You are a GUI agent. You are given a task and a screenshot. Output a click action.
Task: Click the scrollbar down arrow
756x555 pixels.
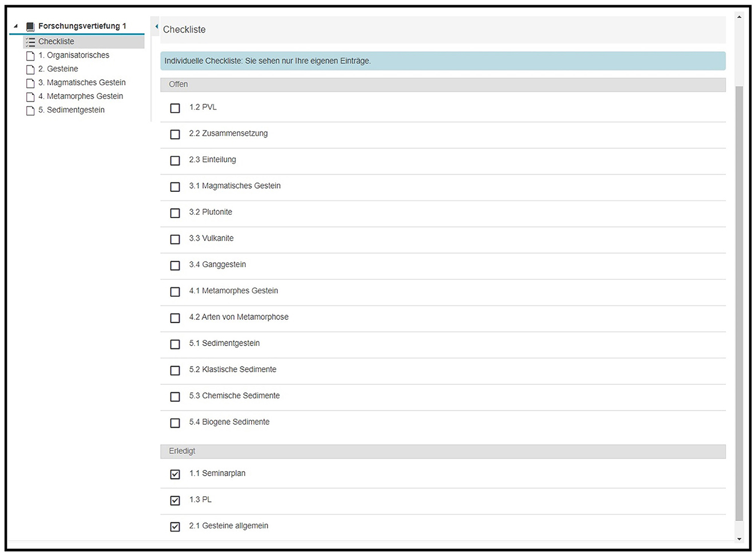(739, 539)
